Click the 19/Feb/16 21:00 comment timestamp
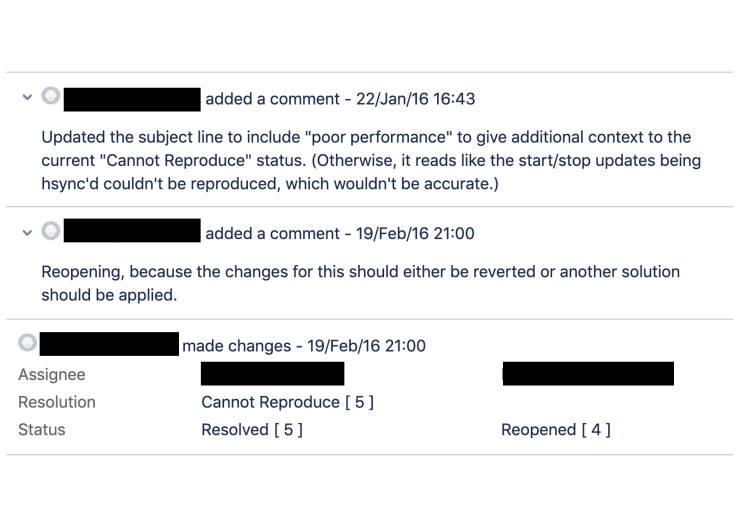Viewport: 747px width, 528px height. pyautogui.click(x=415, y=234)
